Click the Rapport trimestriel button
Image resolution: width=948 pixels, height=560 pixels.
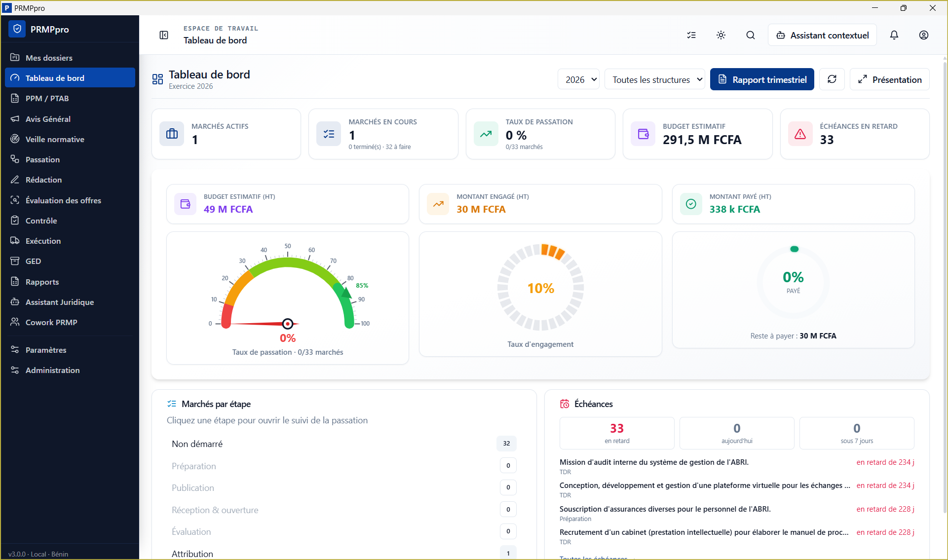[762, 79]
